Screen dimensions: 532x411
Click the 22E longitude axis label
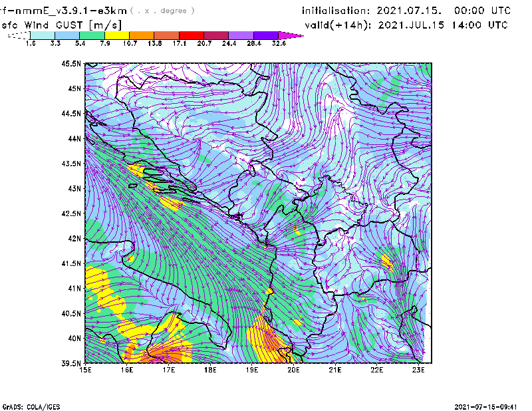click(376, 370)
